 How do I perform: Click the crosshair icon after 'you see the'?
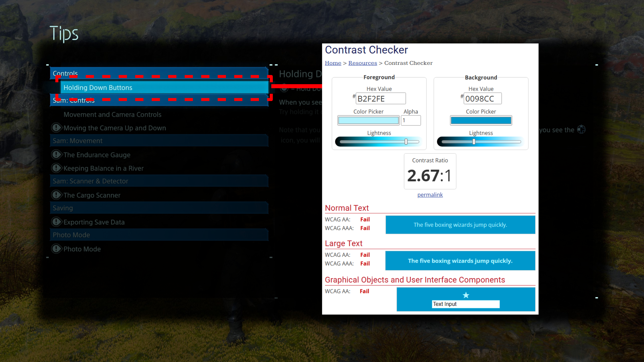click(581, 130)
